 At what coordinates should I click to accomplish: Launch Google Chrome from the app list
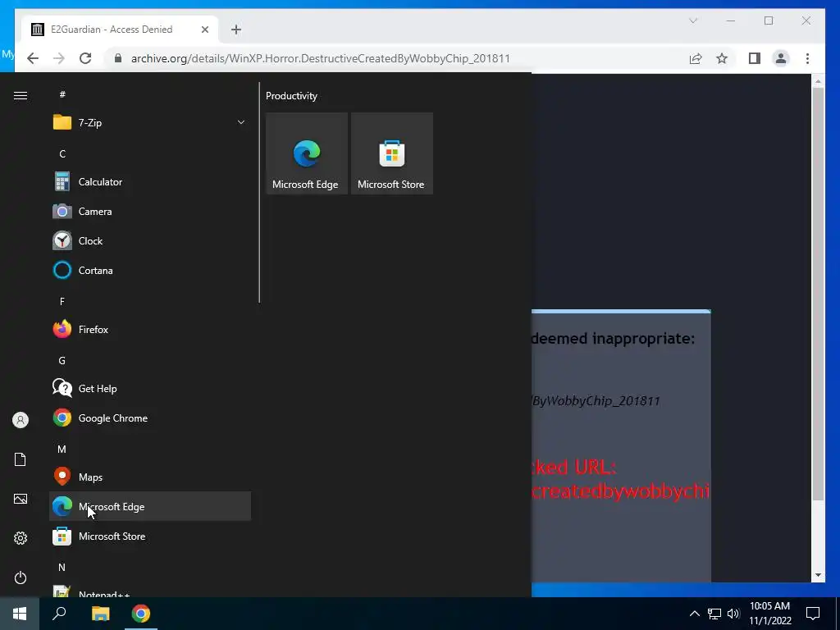(150, 418)
